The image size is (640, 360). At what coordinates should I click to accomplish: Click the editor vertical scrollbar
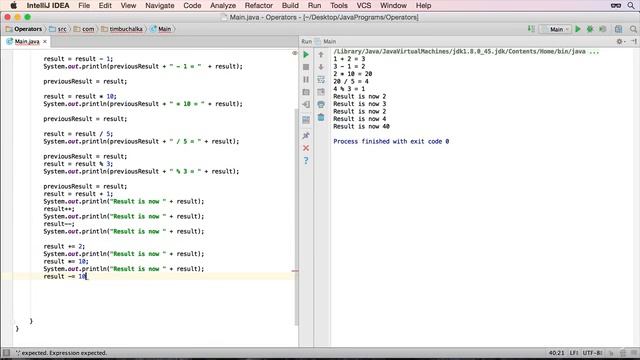coord(296,217)
